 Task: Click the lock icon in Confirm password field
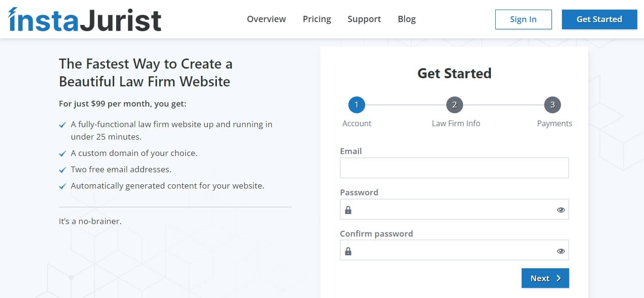(348, 251)
